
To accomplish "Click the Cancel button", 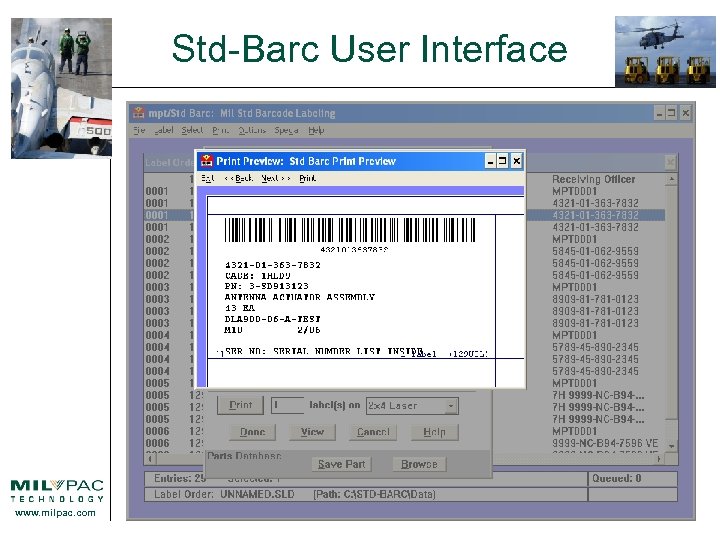I will point(373,432).
